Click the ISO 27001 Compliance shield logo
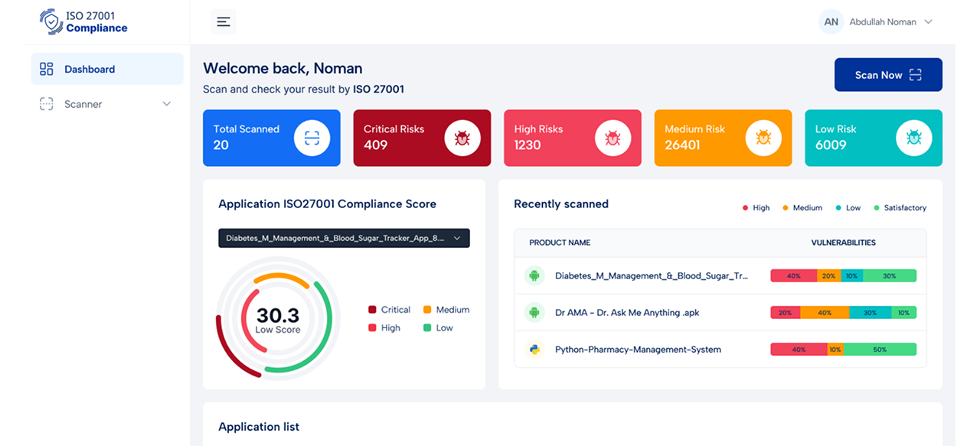The image size is (980, 446). click(x=52, y=22)
